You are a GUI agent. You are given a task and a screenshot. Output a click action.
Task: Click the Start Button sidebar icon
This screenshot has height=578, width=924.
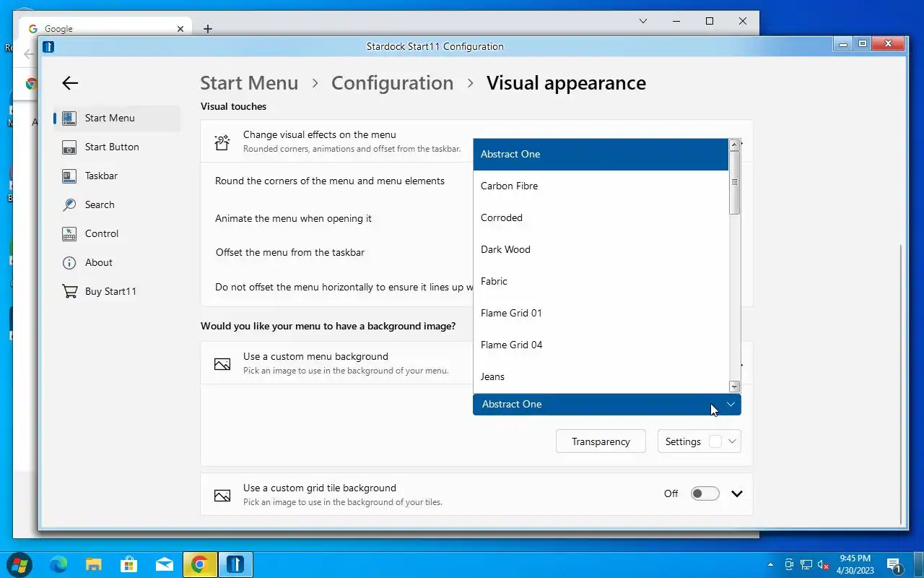[x=69, y=147]
